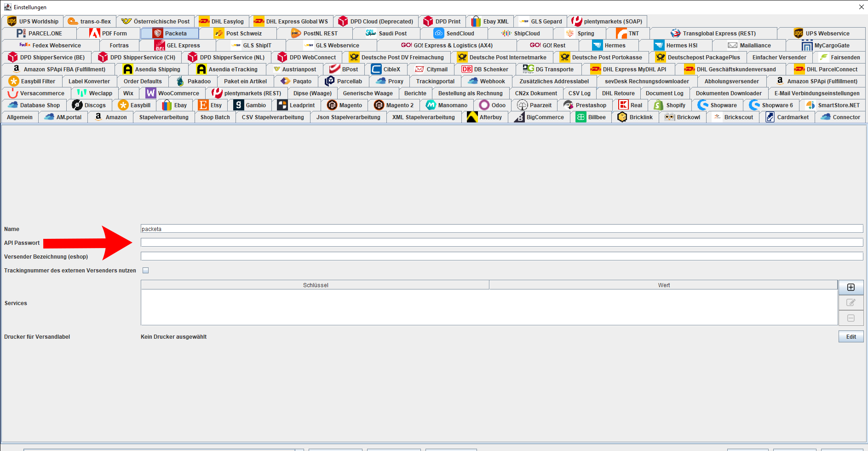Open the Afterbuy tab
868x451 pixels.
[485, 117]
